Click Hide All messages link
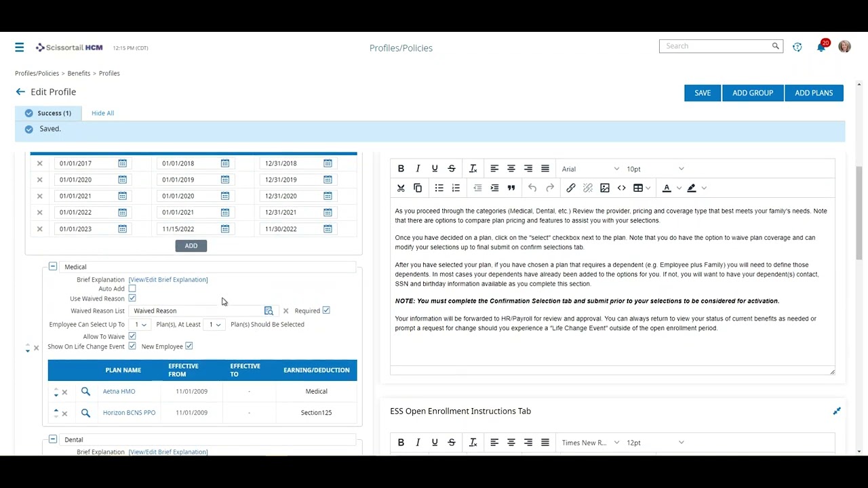868x488 pixels. pos(102,113)
